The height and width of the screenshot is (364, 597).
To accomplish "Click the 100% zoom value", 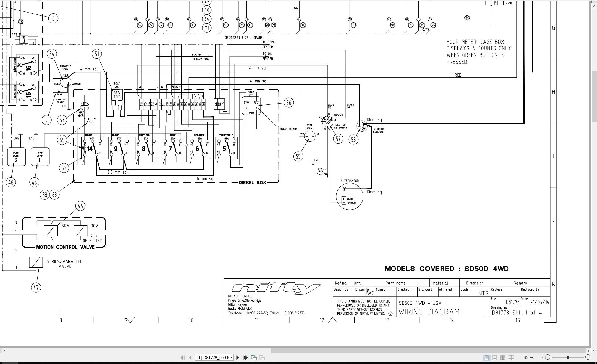I will pos(528,357).
